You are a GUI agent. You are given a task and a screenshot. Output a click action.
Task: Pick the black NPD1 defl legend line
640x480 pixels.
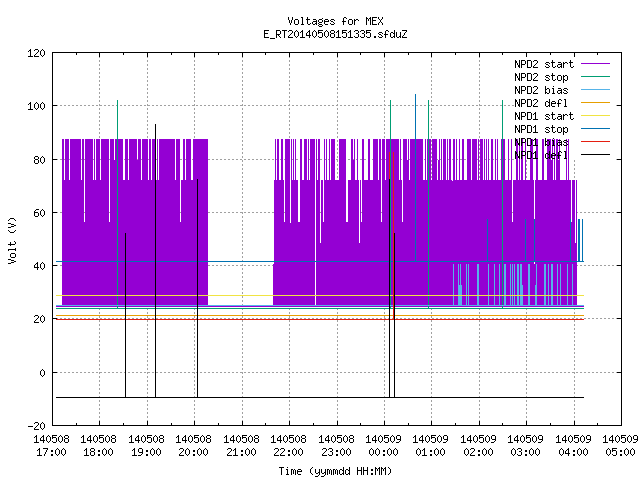(595, 155)
